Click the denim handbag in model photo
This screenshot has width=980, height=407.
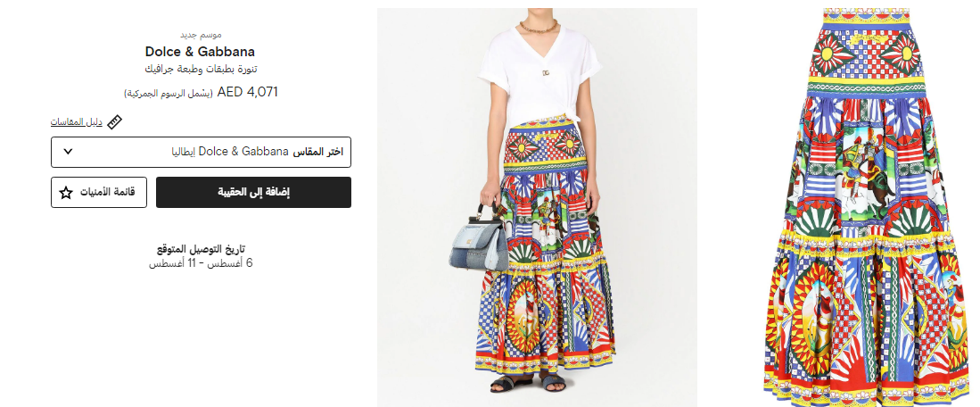pos(478,243)
